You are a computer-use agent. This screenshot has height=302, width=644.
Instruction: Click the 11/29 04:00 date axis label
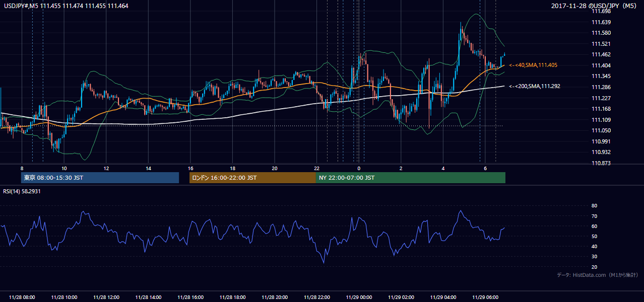[443, 297]
